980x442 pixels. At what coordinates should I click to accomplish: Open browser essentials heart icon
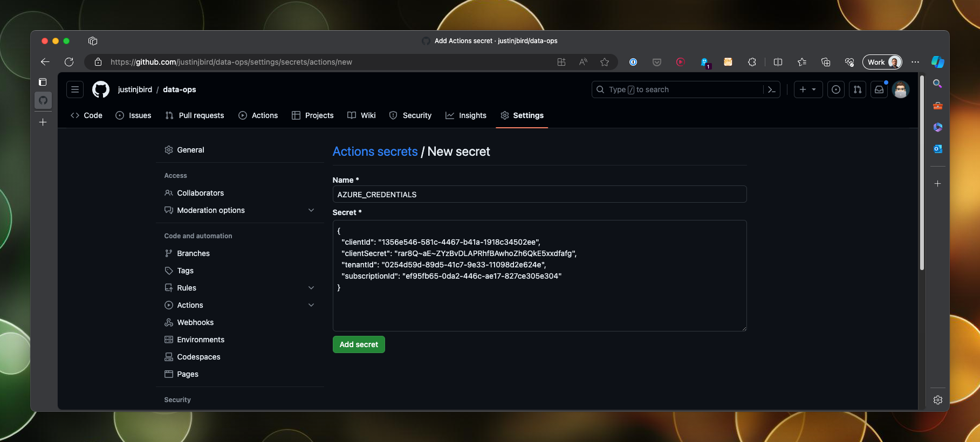click(849, 62)
